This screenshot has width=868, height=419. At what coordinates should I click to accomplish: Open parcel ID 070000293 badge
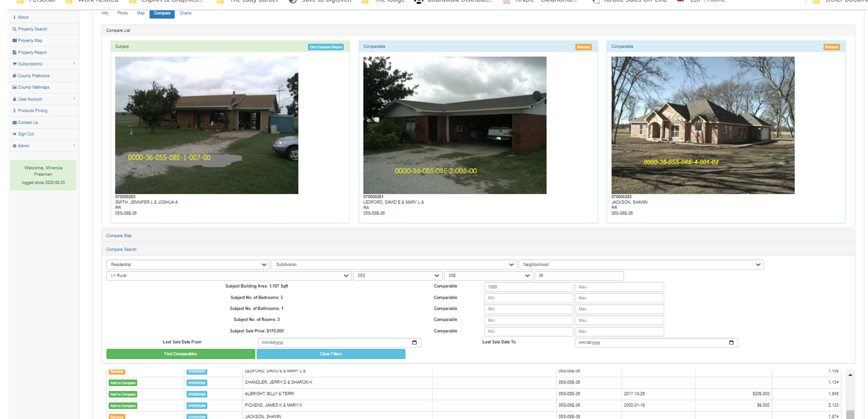[x=197, y=394]
